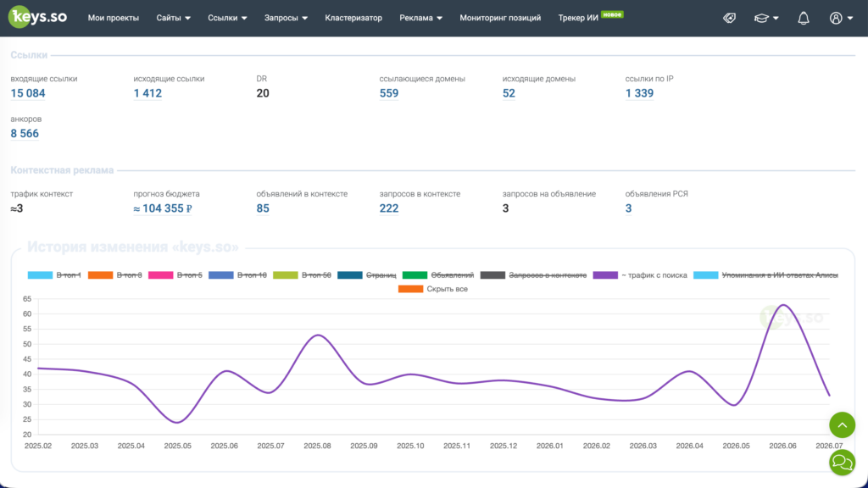This screenshot has width=868, height=488.
Task: Toggle трафик с поиска chart series
Action: (654, 275)
